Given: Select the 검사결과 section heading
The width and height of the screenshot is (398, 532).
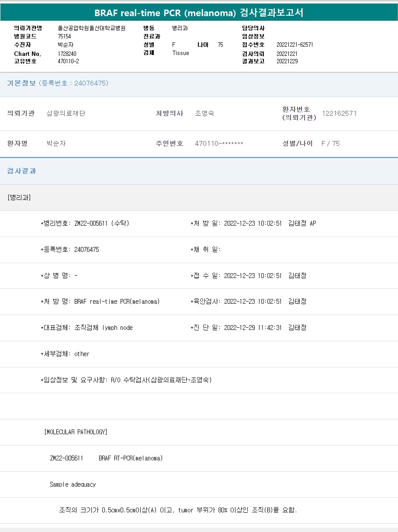Looking at the screenshot, I should [22, 171].
